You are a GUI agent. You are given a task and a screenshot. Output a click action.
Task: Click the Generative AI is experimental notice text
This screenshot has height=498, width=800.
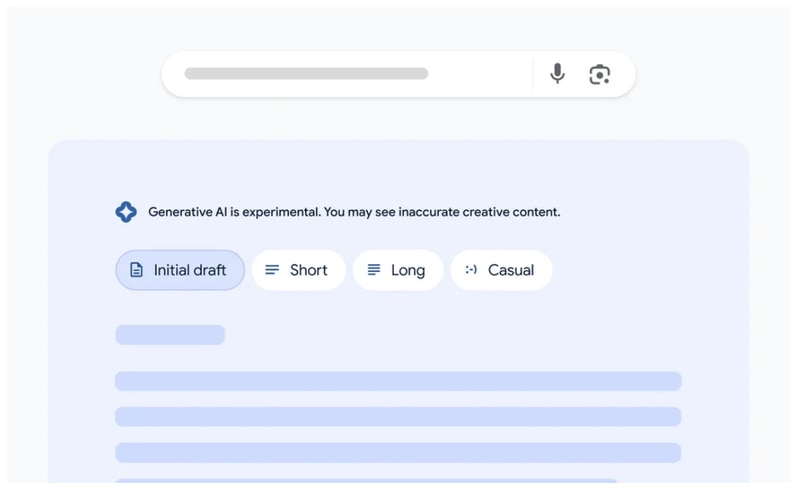click(354, 212)
